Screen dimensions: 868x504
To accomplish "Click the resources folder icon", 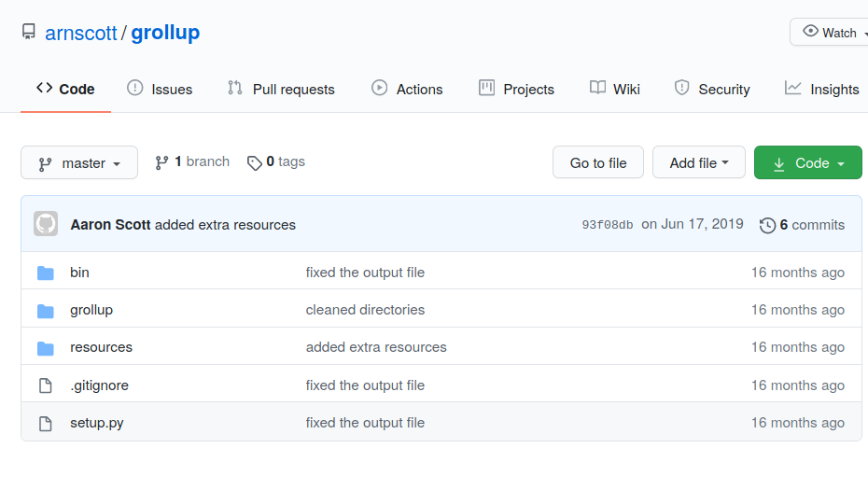I will 46,348.
